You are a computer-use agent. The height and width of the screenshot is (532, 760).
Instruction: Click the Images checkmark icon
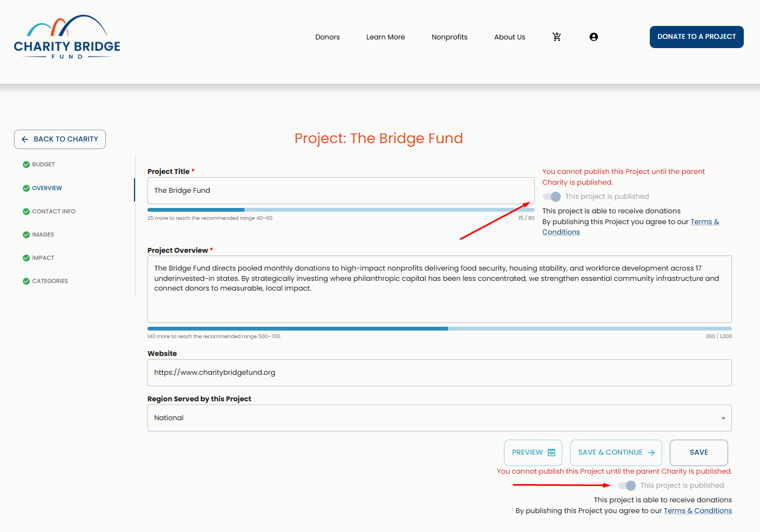point(26,235)
